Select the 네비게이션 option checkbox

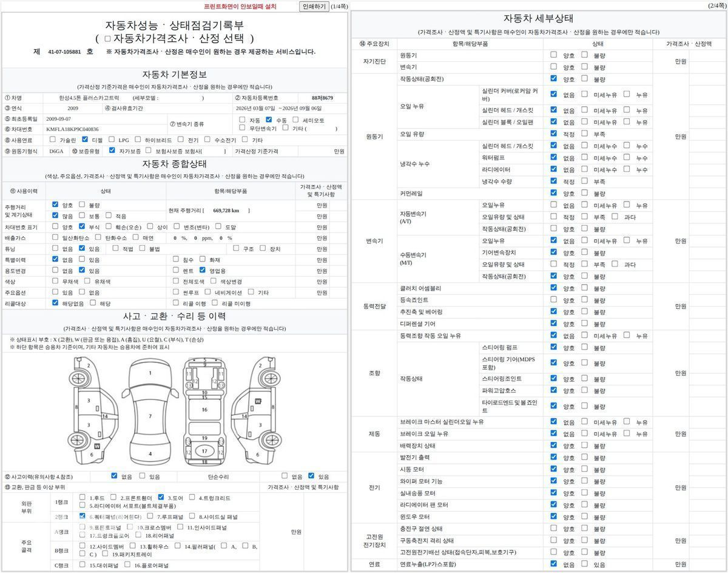(x=207, y=292)
